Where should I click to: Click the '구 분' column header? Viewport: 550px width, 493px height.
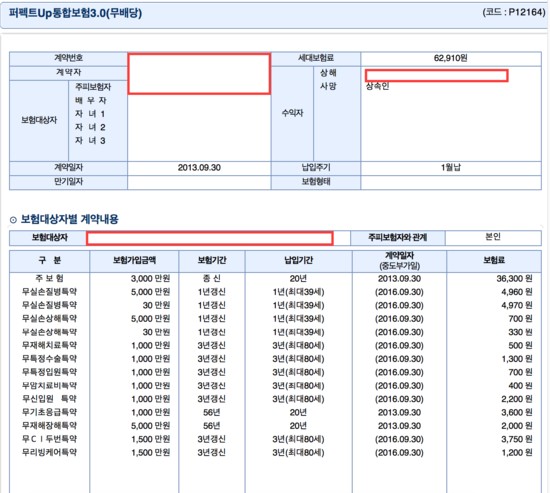click(49, 260)
